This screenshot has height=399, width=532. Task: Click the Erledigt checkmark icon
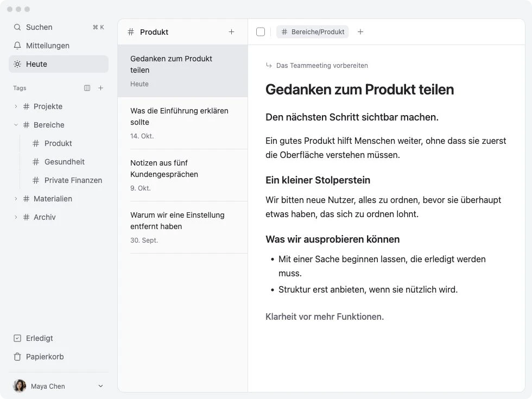17,338
